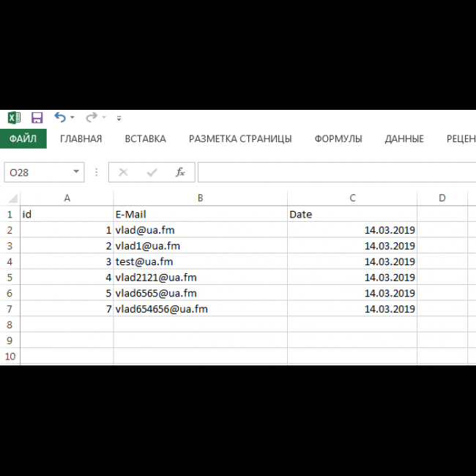476x476 pixels.
Task: Expand Customize Quick Access Toolbar menu
Action: (x=119, y=118)
